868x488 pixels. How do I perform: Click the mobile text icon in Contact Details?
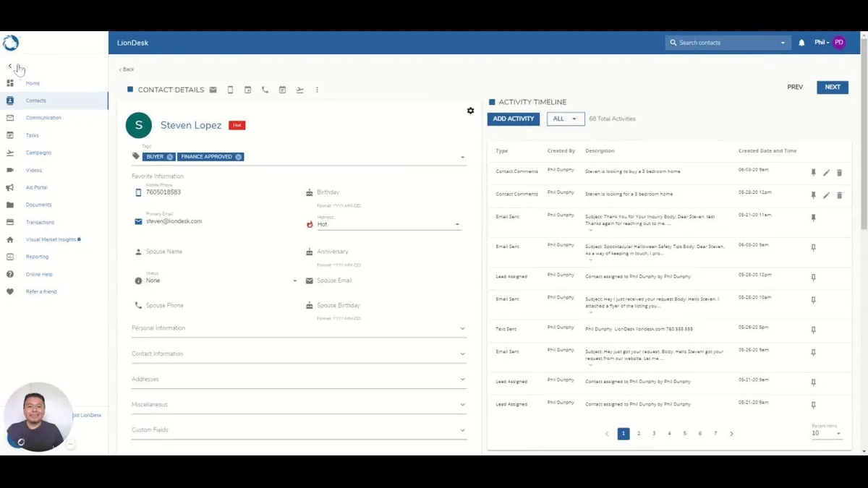click(231, 90)
